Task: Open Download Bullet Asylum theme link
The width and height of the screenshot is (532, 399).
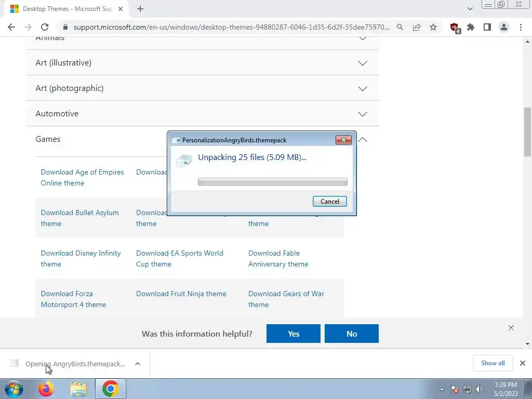Action: pos(79,218)
